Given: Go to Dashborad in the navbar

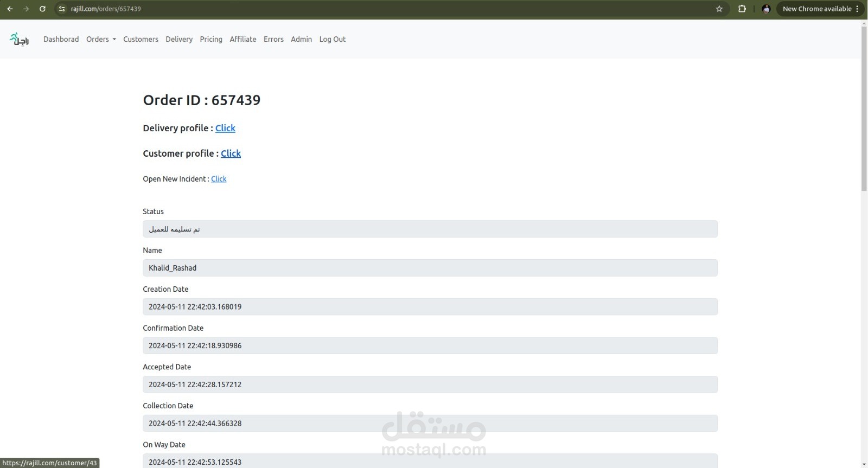Looking at the screenshot, I should (61, 39).
